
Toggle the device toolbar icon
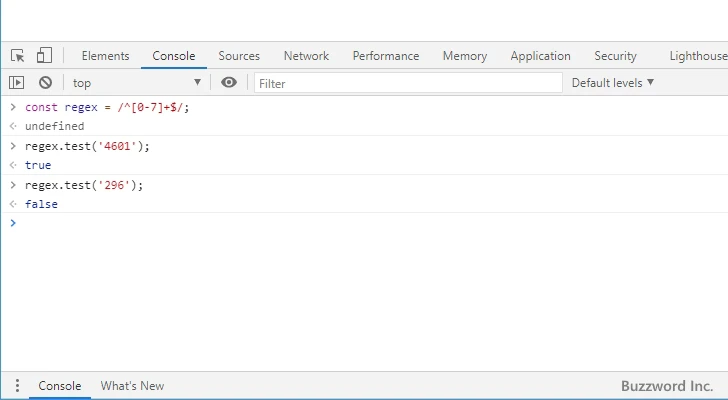pyautogui.click(x=44, y=56)
